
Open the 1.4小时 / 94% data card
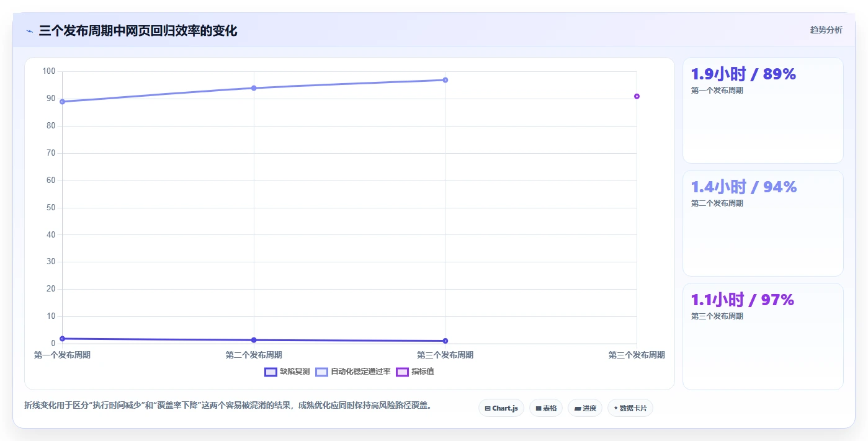(763, 223)
